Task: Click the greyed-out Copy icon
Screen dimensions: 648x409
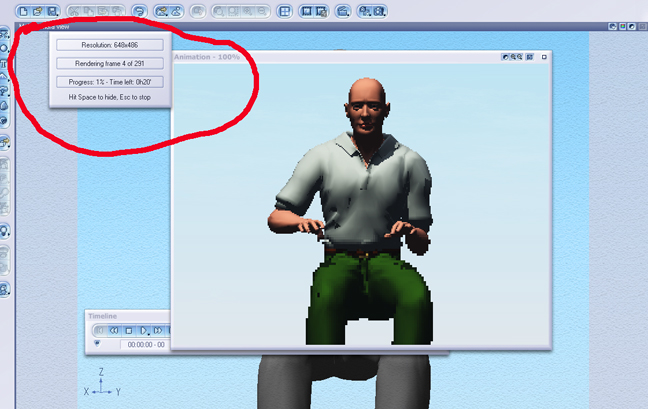Action: (88, 11)
